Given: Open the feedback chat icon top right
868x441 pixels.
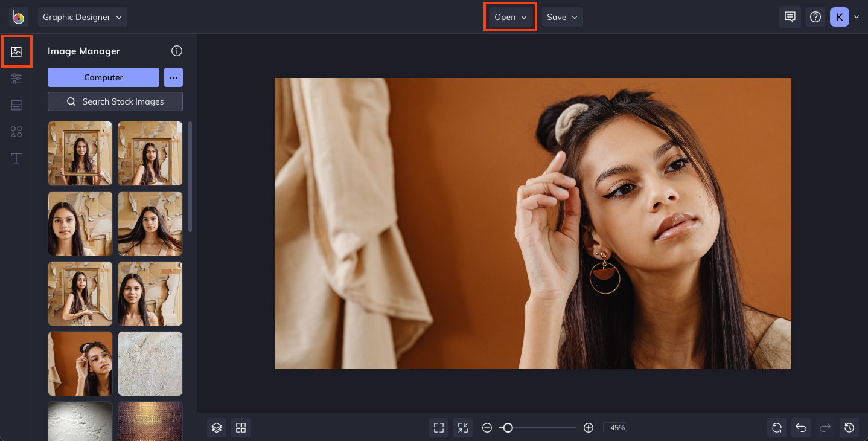Looking at the screenshot, I should pos(790,17).
